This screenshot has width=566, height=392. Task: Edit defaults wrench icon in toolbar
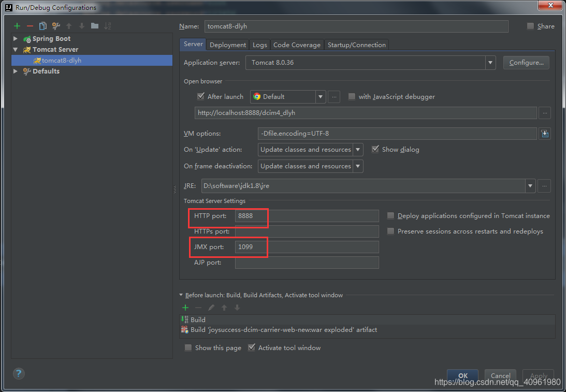pyautogui.click(x=56, y=26)
